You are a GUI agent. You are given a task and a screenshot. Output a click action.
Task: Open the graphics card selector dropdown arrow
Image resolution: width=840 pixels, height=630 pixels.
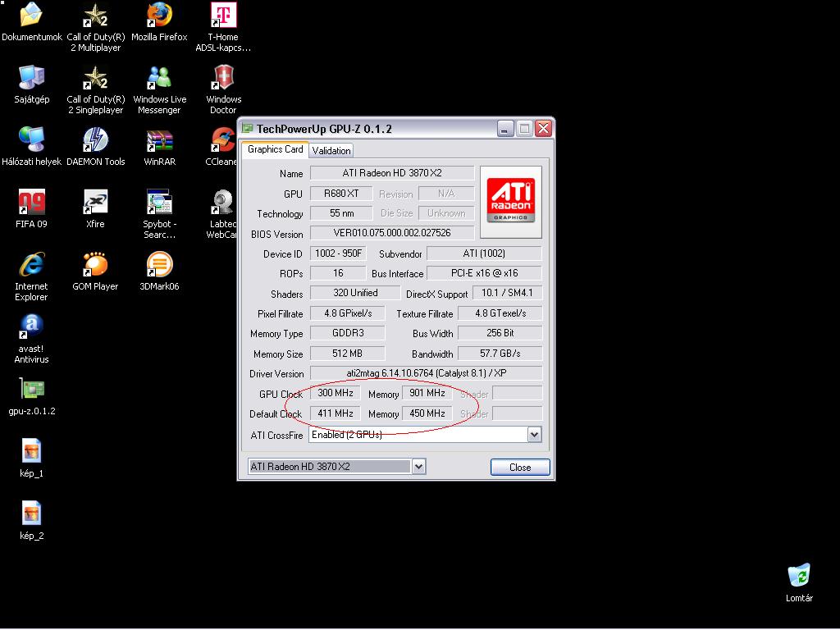click(418, 467)
